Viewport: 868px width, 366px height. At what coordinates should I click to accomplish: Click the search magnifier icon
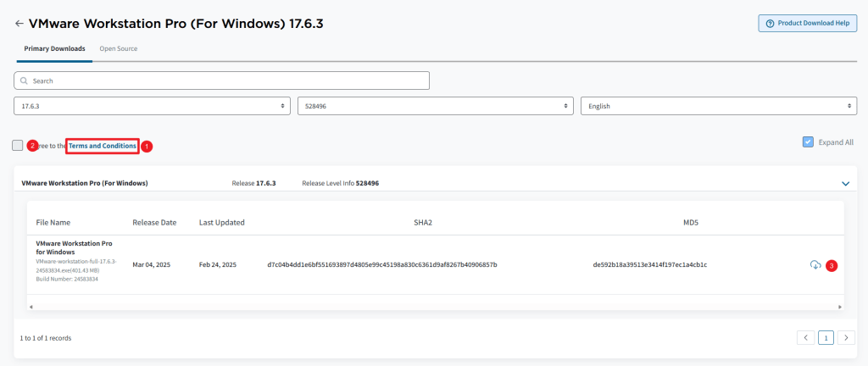(x=24, y=80)
